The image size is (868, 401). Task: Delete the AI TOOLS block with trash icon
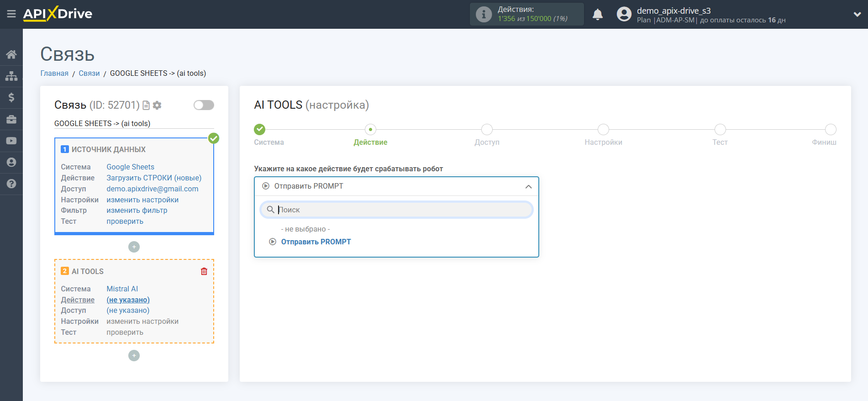204,271
